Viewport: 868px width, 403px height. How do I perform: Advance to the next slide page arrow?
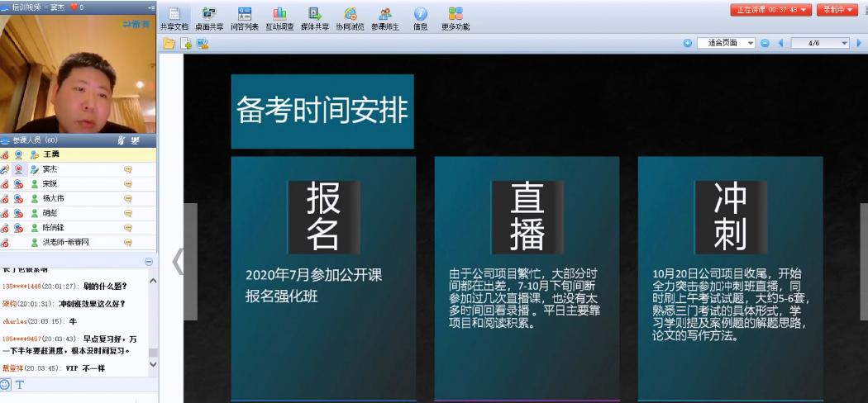859,43
